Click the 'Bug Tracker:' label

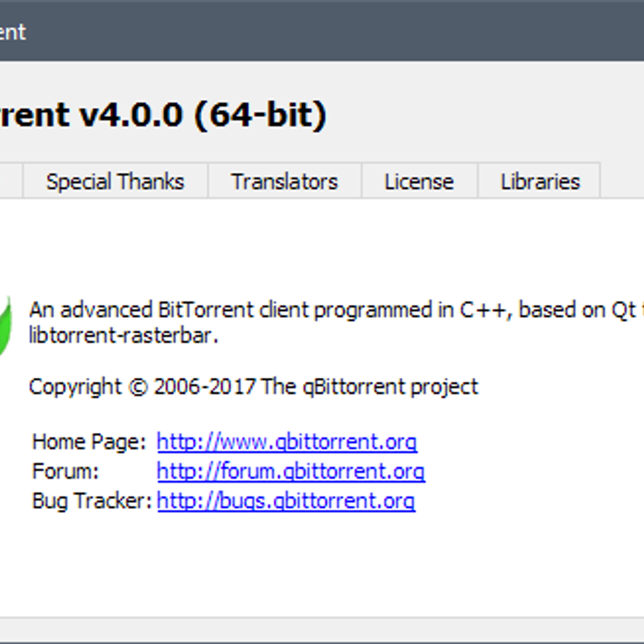point(92,501)
